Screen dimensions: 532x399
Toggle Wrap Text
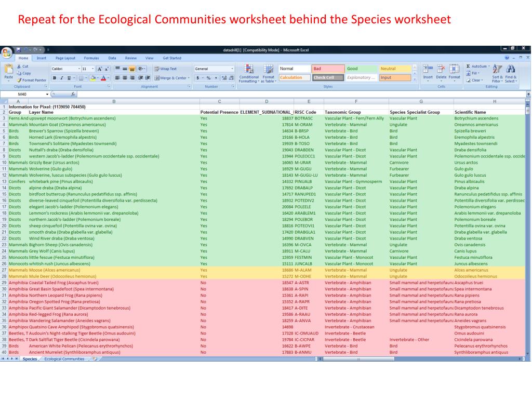pos(166,69)
